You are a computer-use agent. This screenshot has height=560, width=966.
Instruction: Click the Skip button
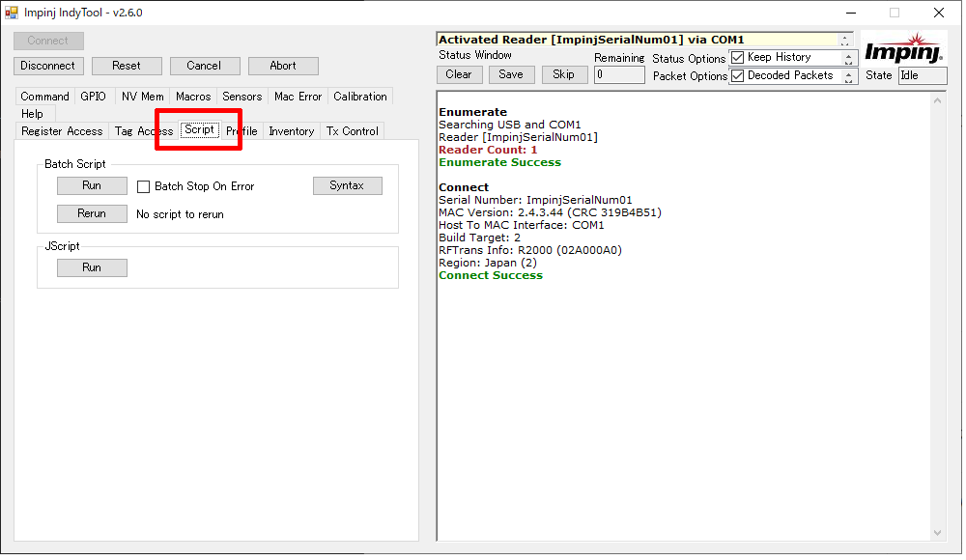[564, 74]
